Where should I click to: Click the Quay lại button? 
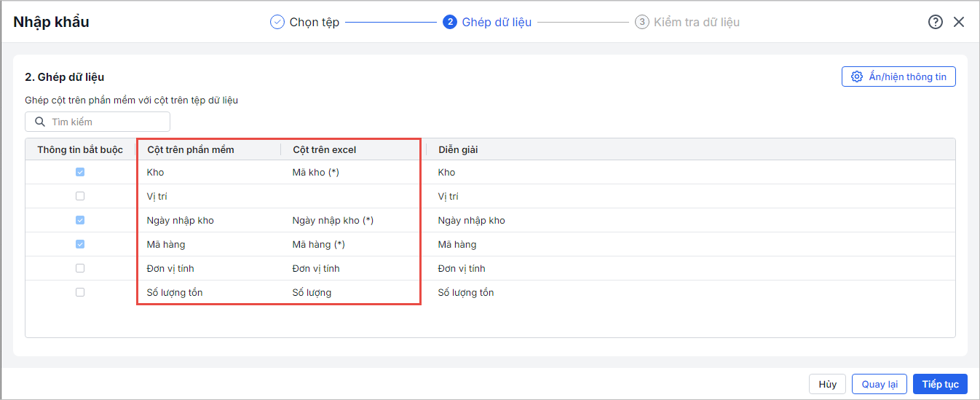click(x=880, y=384)
